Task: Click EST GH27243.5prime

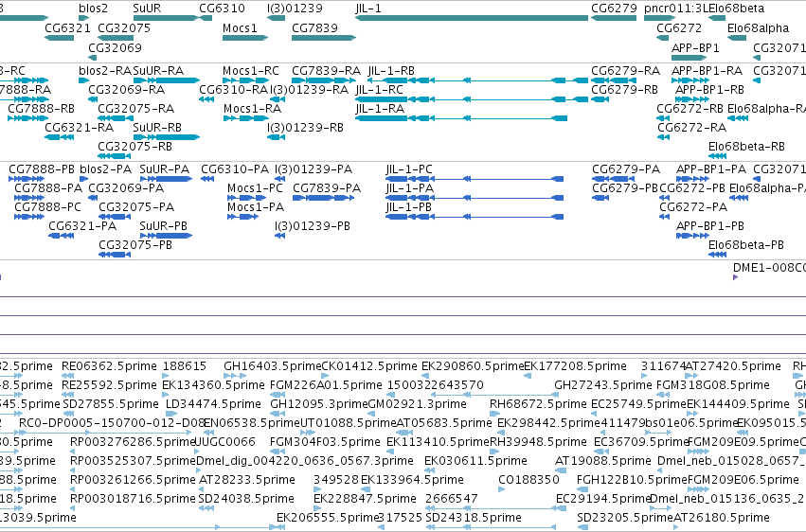Action: click(603, 385)
